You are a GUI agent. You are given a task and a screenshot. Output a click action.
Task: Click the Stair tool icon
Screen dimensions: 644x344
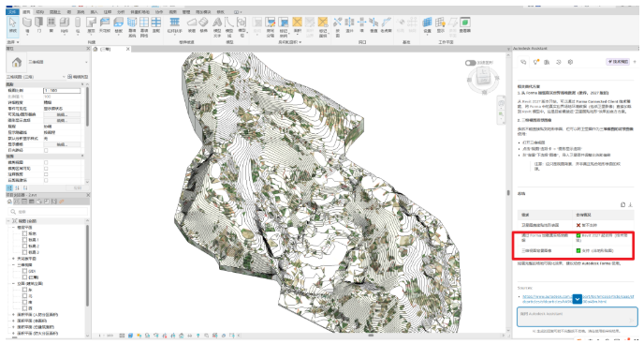click(x=204, y=24)
